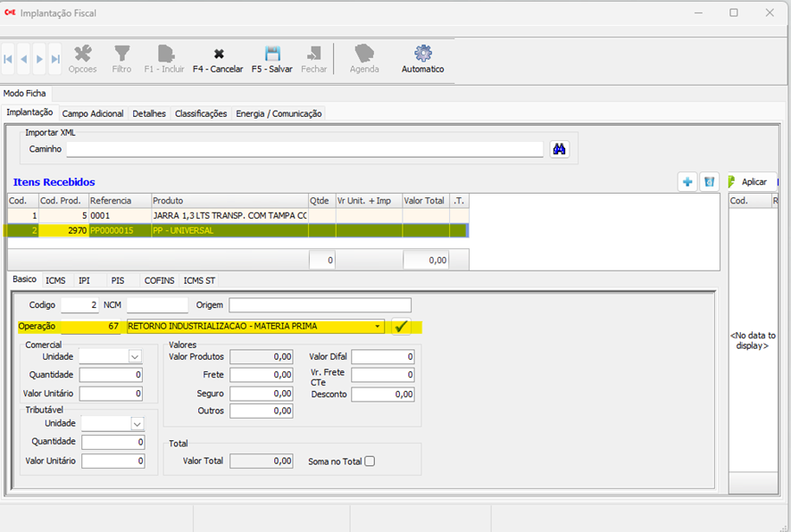The width and height of the screenshot is (791, 532).
Task: Expand the Operação dropdown list
Action: click(x=378, y=327)
